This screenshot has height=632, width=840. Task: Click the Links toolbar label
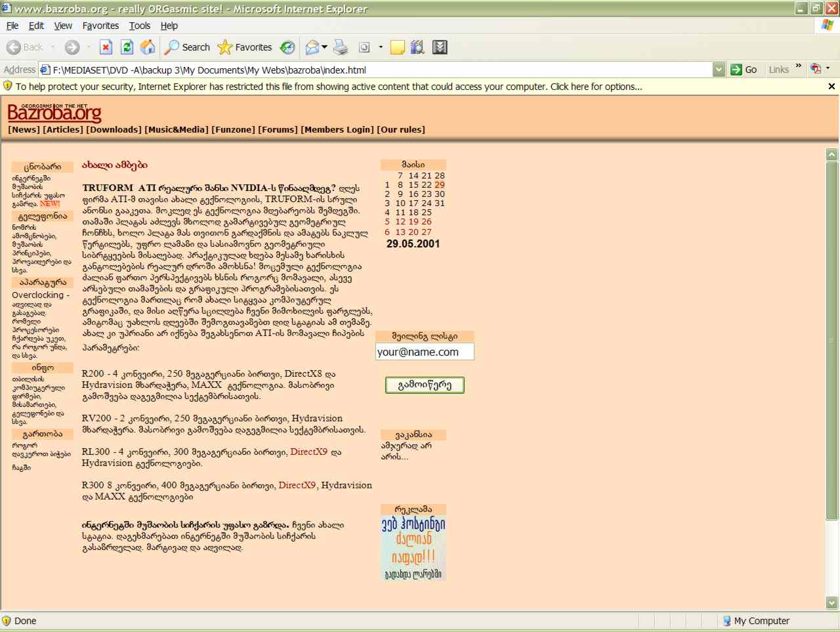coord(779,70)
